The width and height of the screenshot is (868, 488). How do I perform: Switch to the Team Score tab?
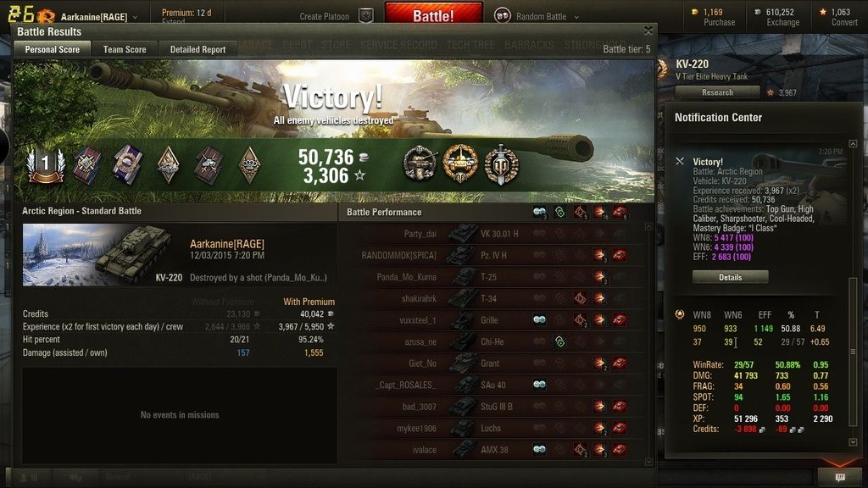pyautogui.click(x=125, y=49)
